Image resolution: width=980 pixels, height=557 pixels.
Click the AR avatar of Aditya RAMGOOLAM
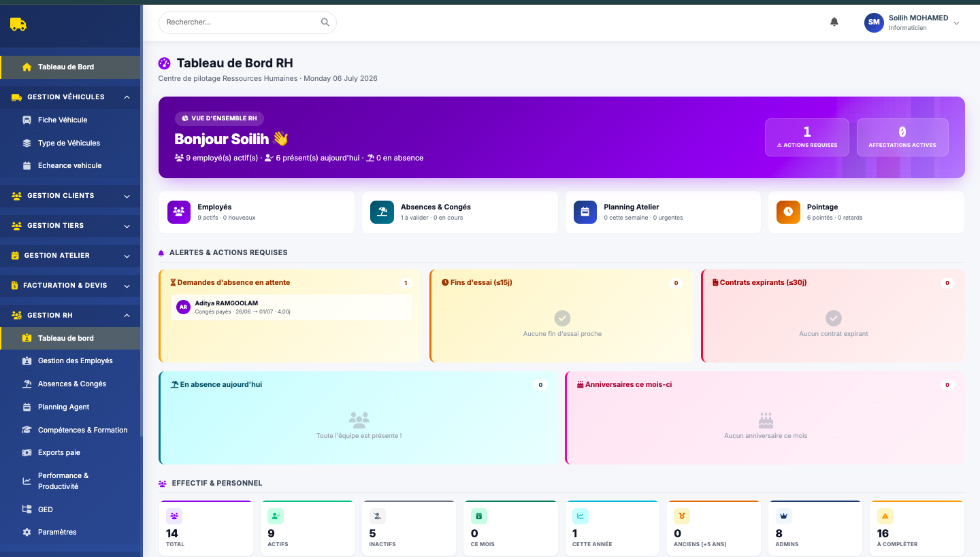(183, 307)
